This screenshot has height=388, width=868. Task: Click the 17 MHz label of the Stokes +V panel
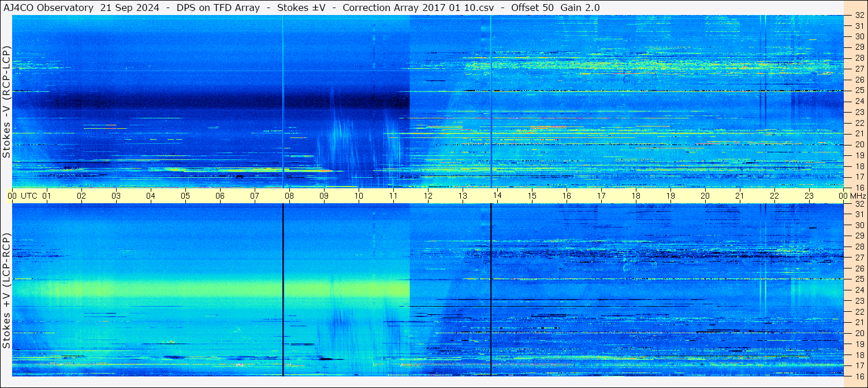point(859,365)
